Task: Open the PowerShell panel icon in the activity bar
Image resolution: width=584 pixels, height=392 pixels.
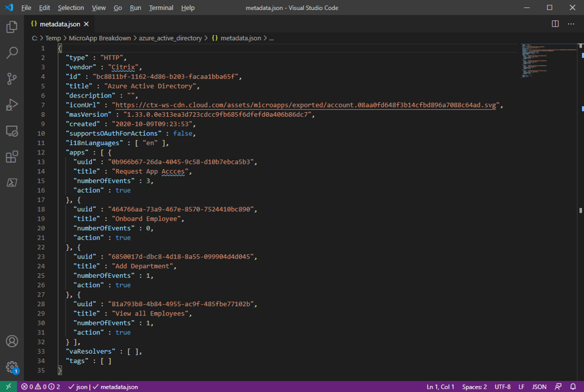Action: (x=11, y=183)
